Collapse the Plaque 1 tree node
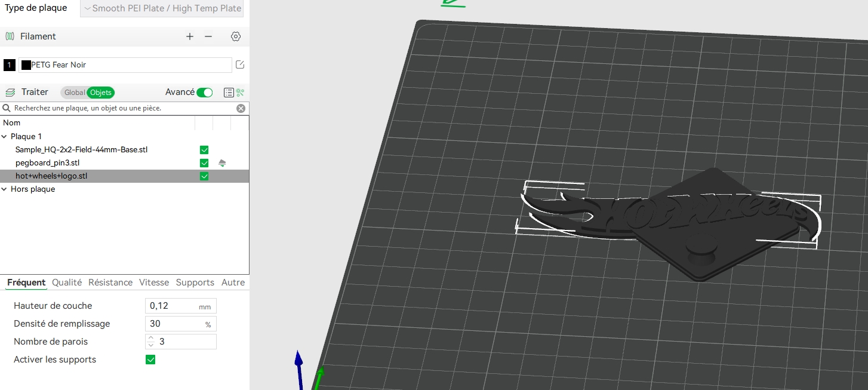 coord(5,137)
